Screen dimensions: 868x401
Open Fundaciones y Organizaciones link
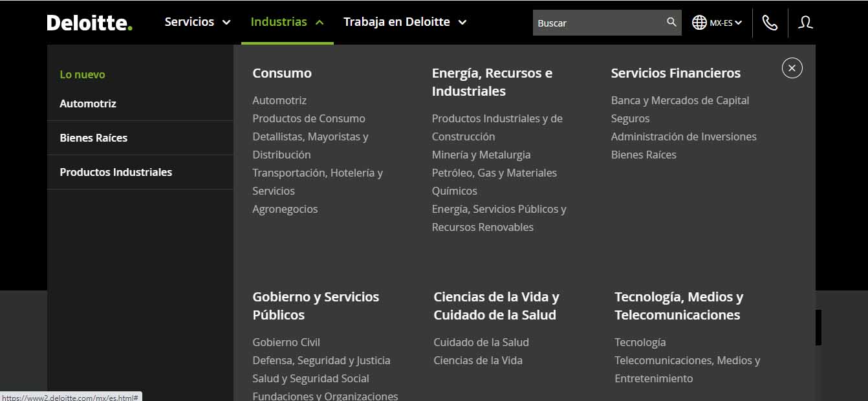[x=325, y=396]
